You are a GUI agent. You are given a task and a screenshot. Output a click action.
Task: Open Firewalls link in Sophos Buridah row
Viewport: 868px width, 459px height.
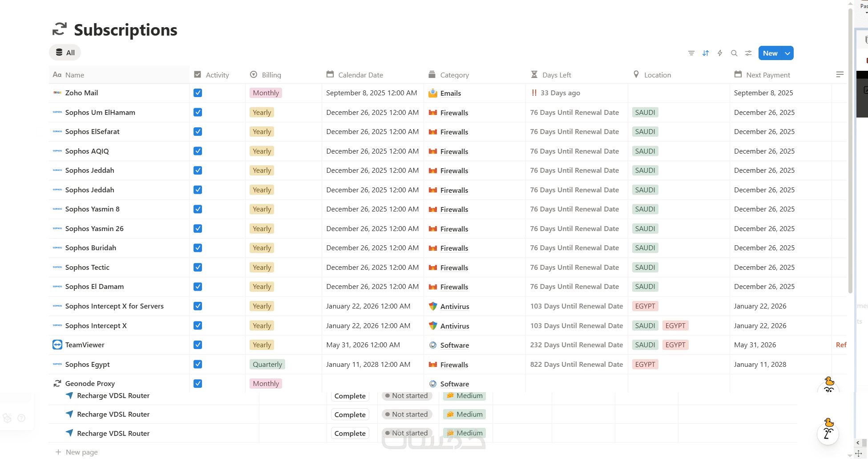[454, 248]
